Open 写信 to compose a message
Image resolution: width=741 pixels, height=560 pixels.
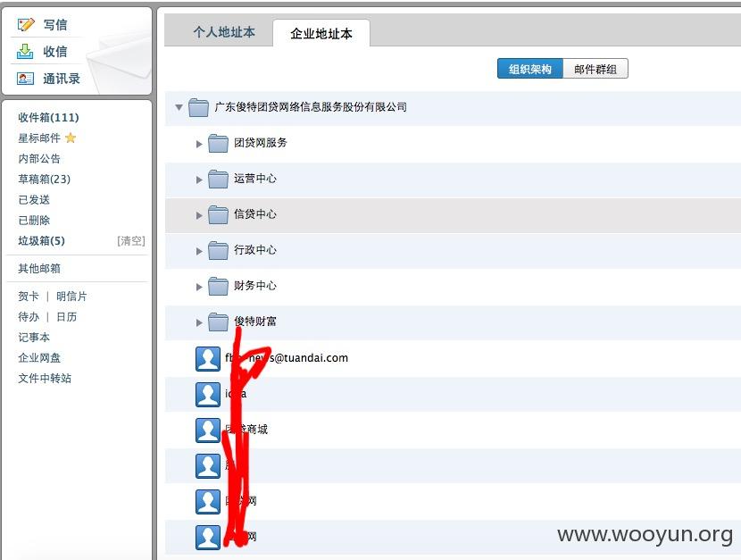[x=55, y=25]
